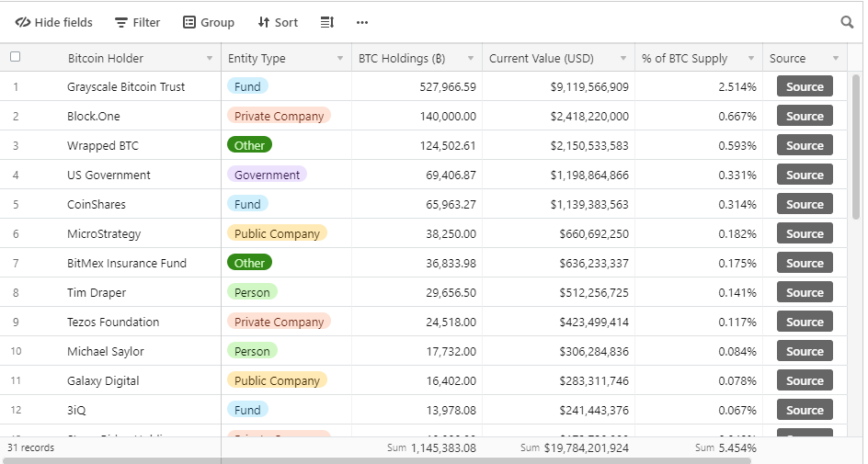Viewport: 868px width, 464px height.
Task: Select Galaxy Digital name cell
Action: pos(126,380)
